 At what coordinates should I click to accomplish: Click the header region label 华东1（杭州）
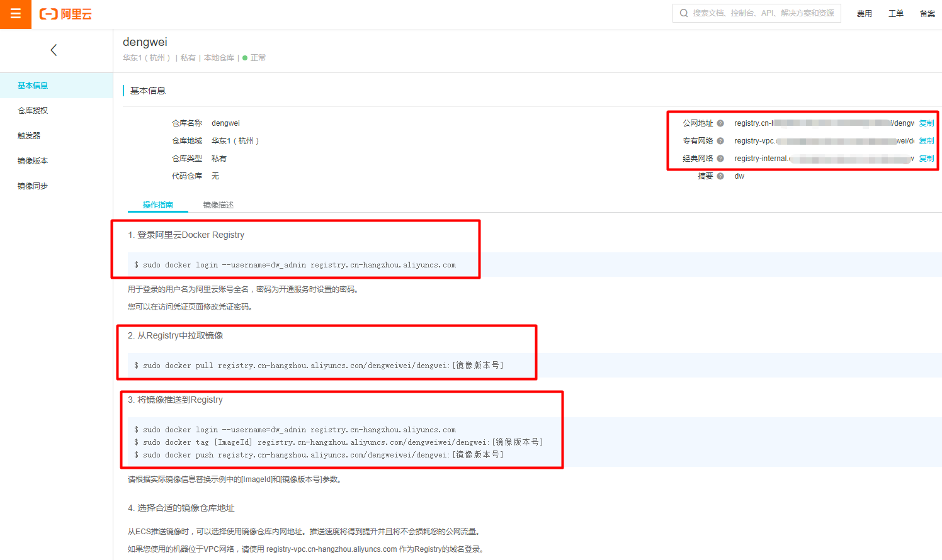pos(147,58)
